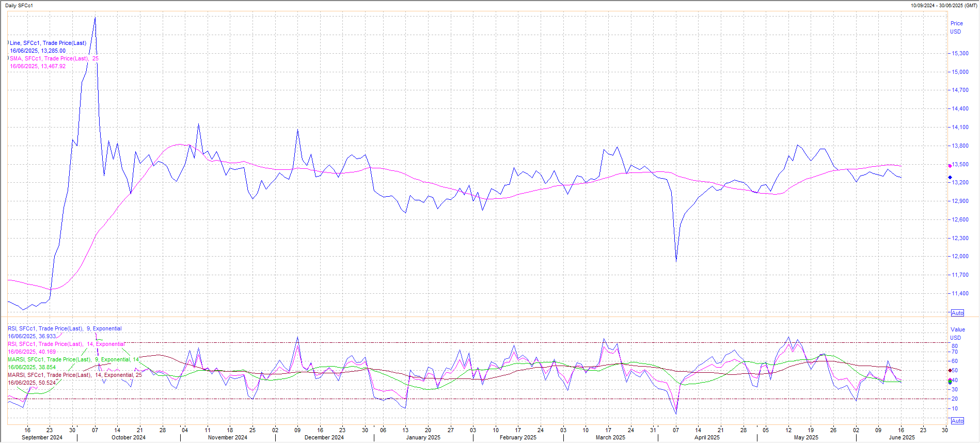Click the 'June 2025' month label
This screenshot has height=443, width=980.
(x=902, y=438)
